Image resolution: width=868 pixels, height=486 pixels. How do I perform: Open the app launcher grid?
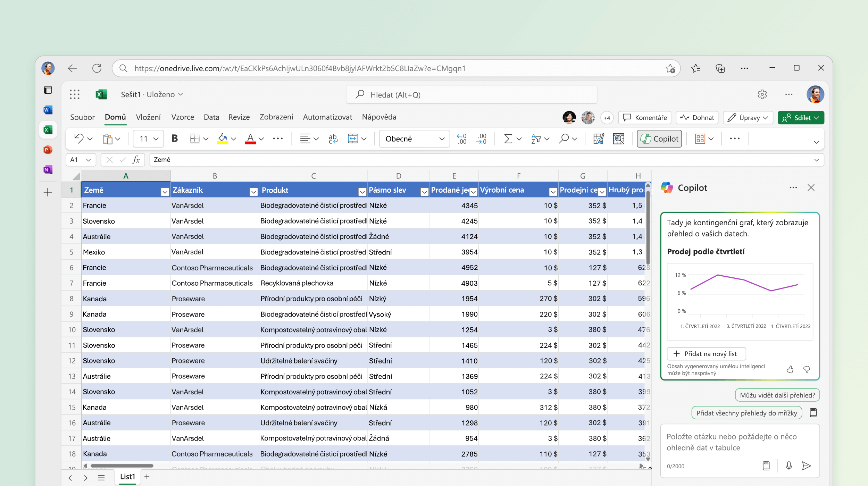tap(75, 94)
